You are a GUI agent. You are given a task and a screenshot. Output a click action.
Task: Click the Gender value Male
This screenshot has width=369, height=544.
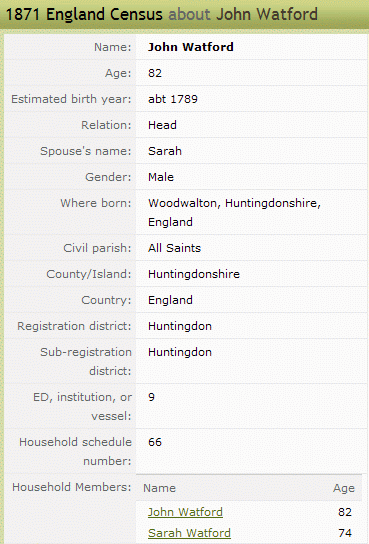tap(161, 177)
